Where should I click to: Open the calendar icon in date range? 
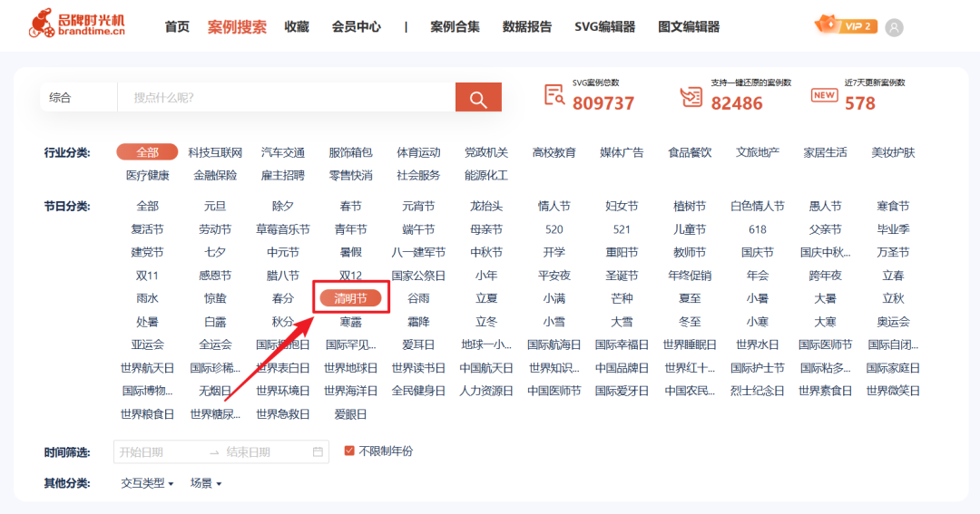tap(318, 451)
